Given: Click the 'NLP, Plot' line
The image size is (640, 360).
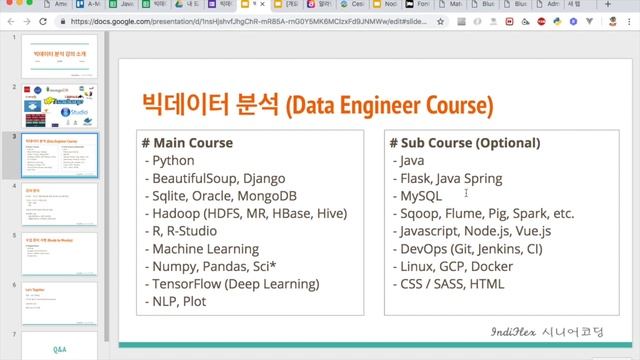Looking at the screenshot, I should coord(176,302).
